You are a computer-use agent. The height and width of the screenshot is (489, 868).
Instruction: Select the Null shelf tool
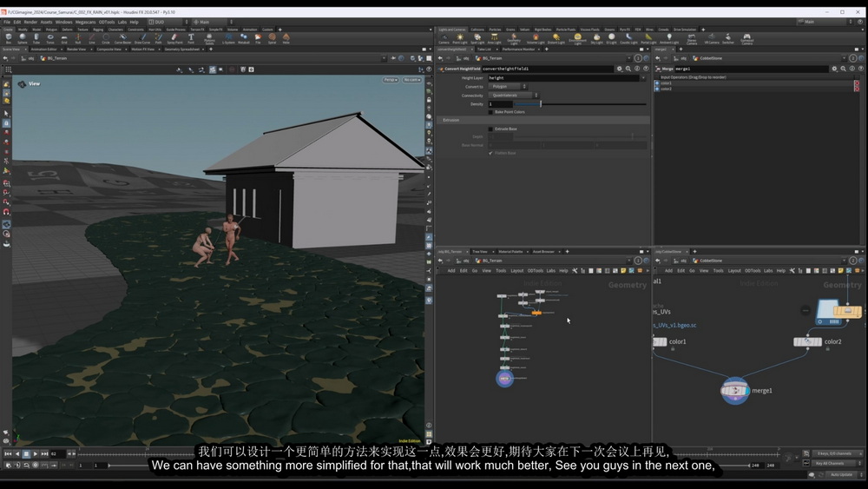click(x=78, y=38)
